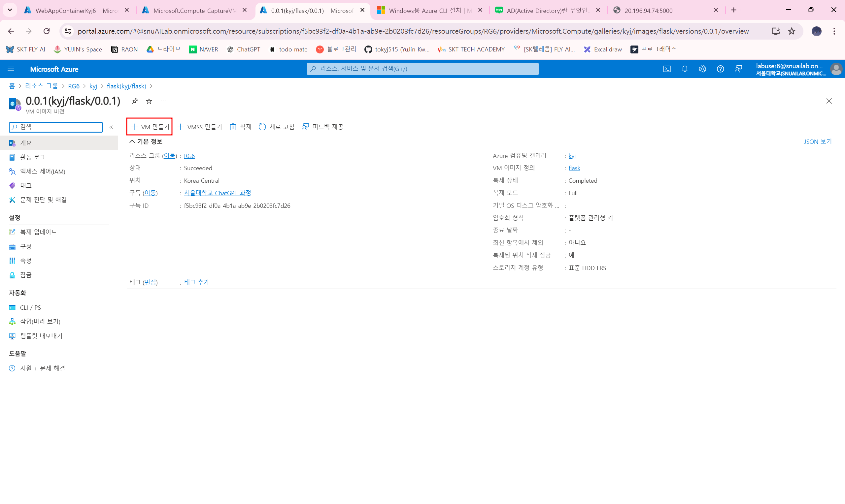The image size is (845, 504).
Task: Open 활동 로그 in sidebar
Action: (32, 157)
